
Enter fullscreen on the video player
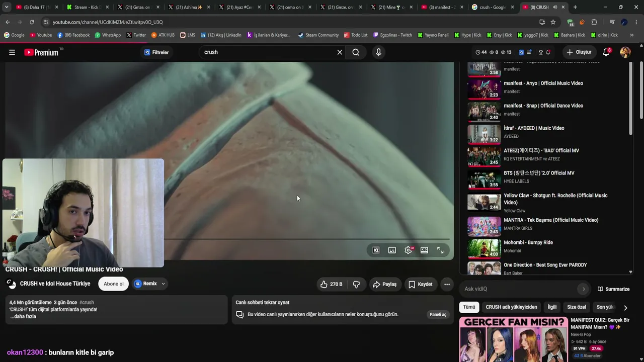coord(440,250)
